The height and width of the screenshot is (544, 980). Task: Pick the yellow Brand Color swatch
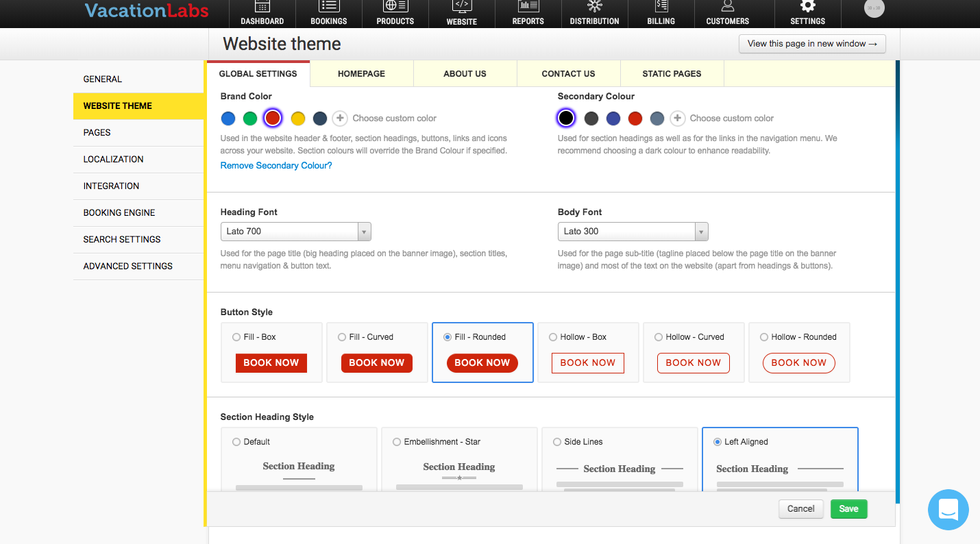point(297,119)
